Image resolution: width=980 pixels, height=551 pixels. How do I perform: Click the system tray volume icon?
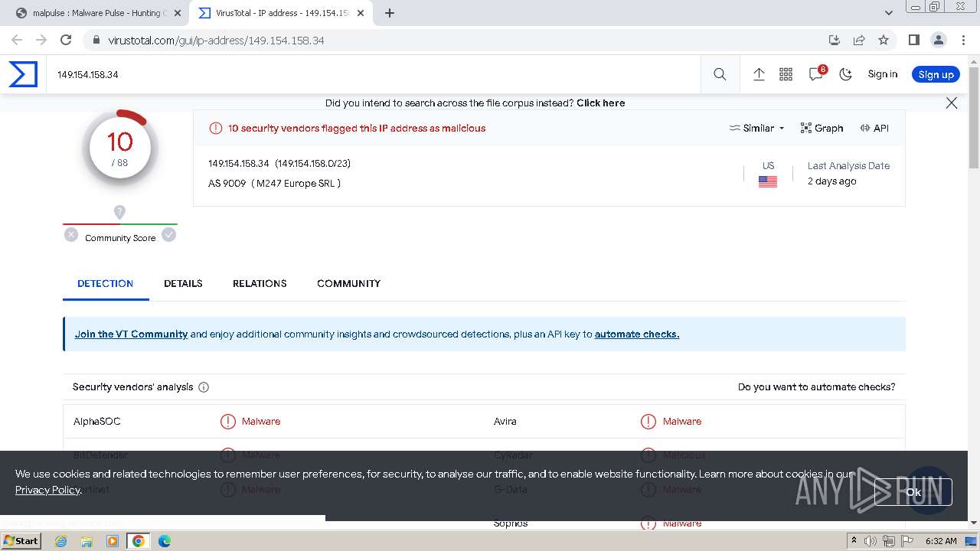(x=871, y=541)
